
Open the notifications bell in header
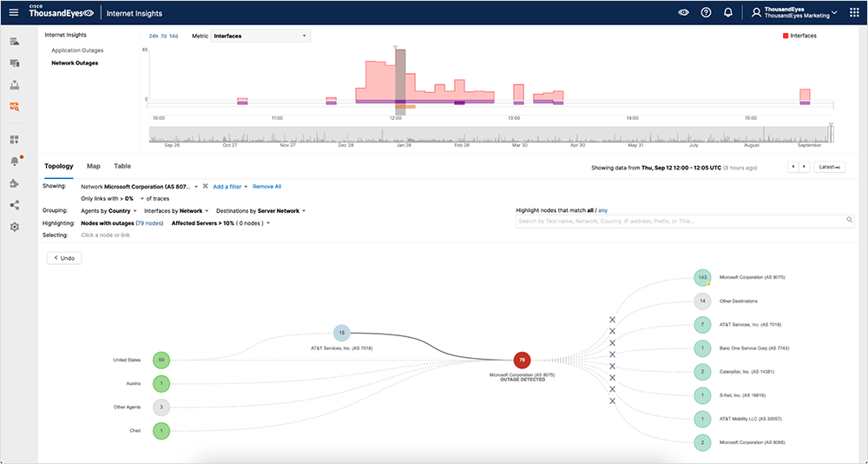pyautogui.click(x=727, y=13)
